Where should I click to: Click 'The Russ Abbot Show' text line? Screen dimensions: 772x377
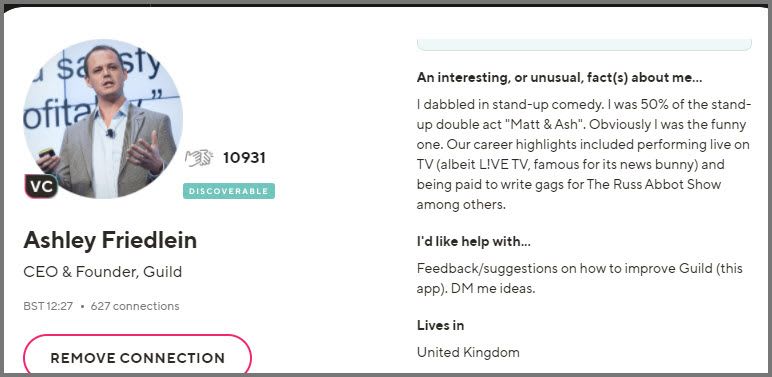[653, 185]
